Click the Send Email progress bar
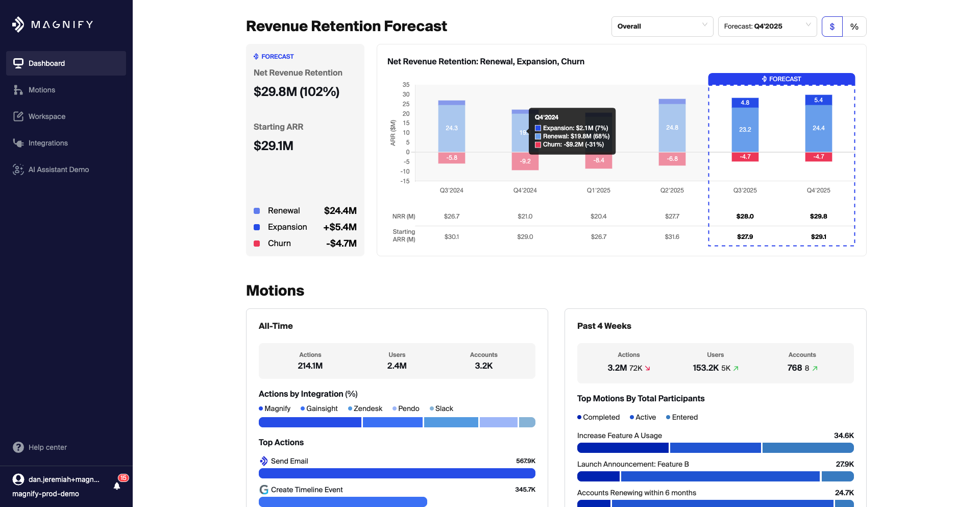The height and width of the screenshot is (507, 980). tap(397, 473)
